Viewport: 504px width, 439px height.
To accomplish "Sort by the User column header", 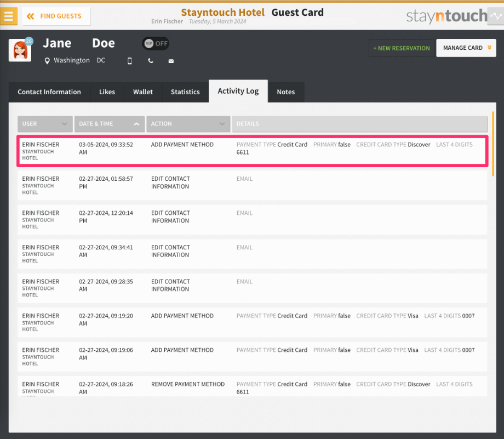I will tap(45, 124).
